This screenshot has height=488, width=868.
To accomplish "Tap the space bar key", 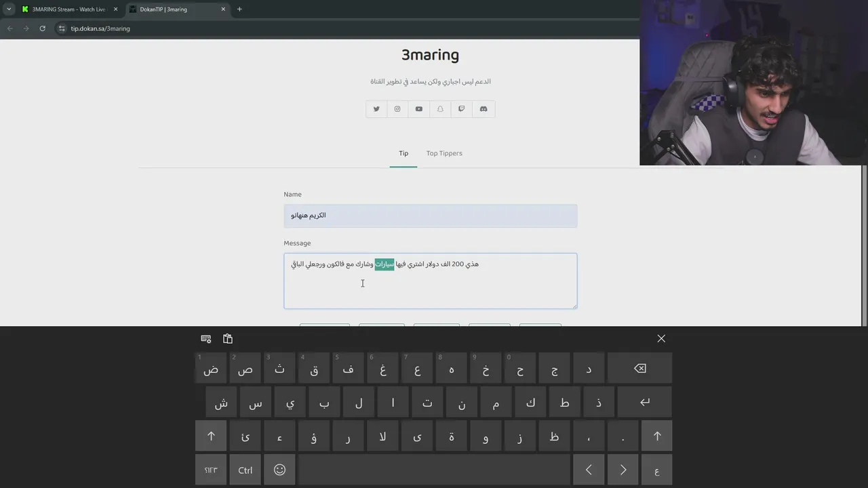I will coord(434,470).
